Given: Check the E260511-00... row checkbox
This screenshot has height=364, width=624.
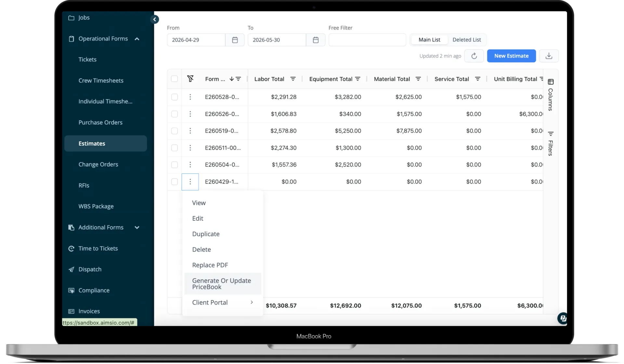Looking at the screenshot, I should pos(175,148).
